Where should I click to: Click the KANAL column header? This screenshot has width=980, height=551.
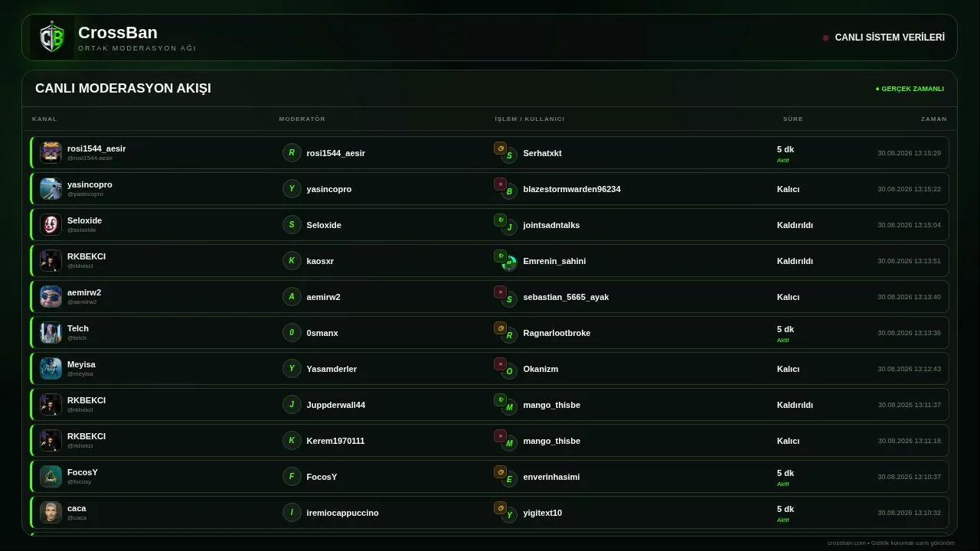pyautogui.click(x=44, y=119)
